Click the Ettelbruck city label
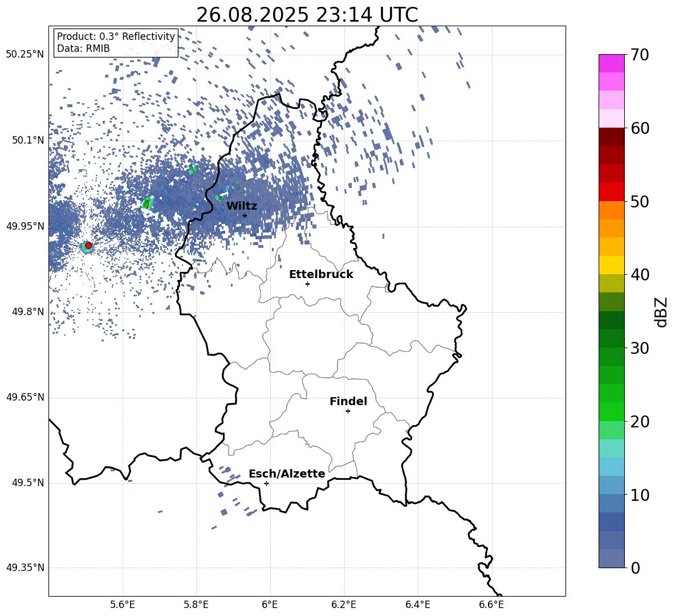The height and width of the screenshot is (616, 675). [x=321, y=275]
